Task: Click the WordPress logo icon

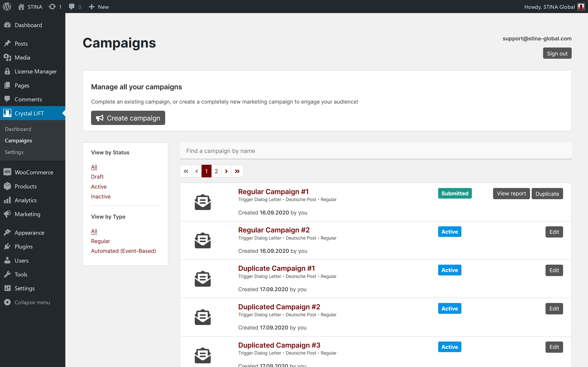Action: point(7,7)
